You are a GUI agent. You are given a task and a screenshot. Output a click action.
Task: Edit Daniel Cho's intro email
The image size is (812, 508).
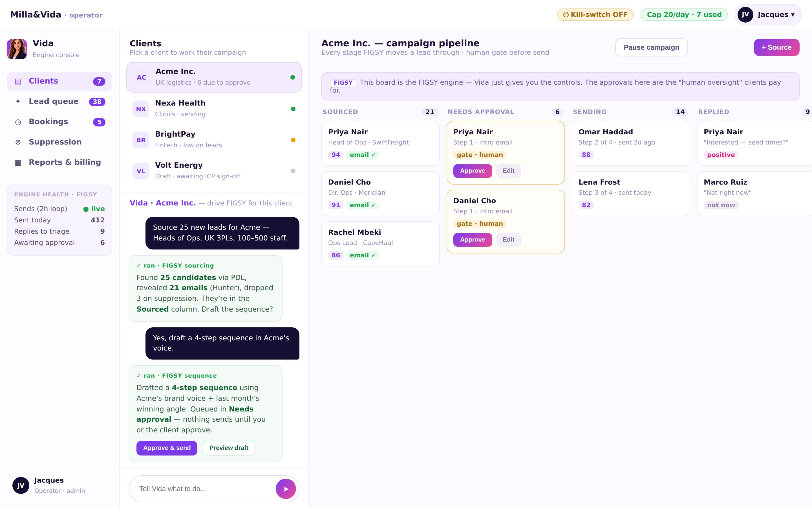pyautogui.click(x=508, y=240)
